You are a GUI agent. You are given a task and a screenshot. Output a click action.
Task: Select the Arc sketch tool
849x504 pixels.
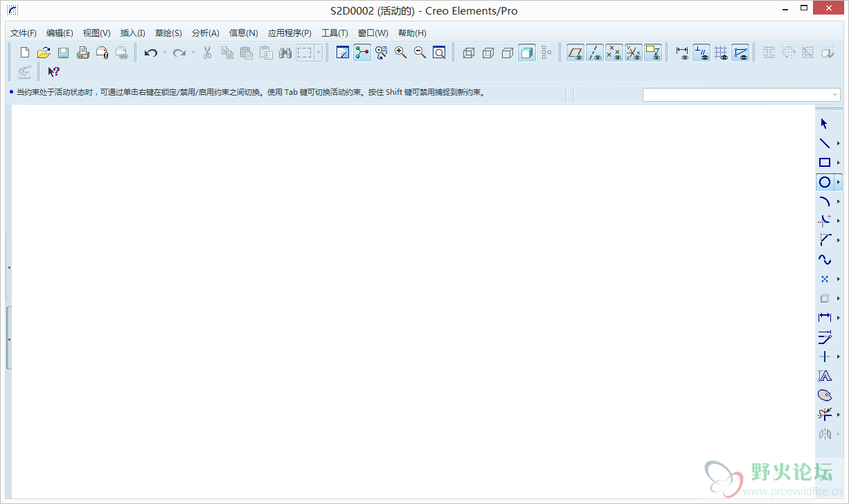click(824, 201)
